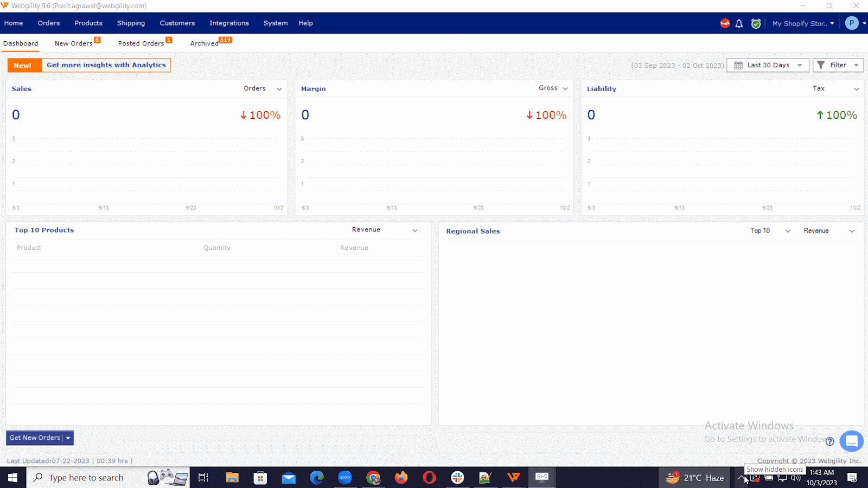Click Get more insights with Analytics
The image size is (868, 488).
[x=106, y=65]
